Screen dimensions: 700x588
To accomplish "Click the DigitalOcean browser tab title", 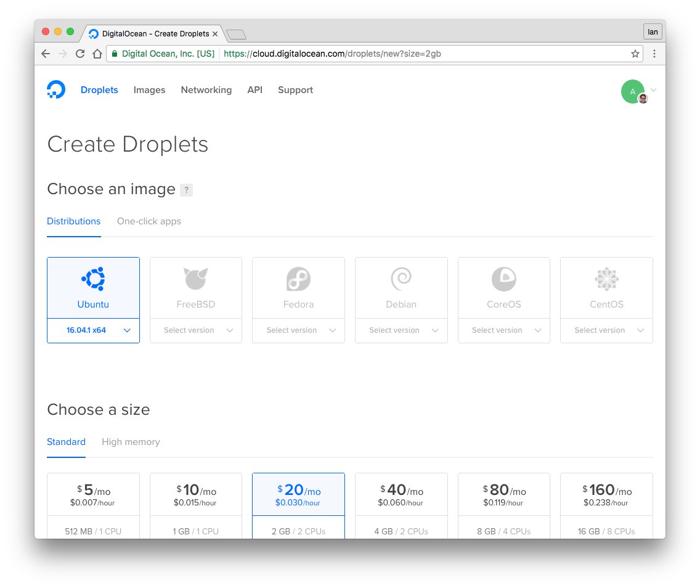I will click(155, 34).
